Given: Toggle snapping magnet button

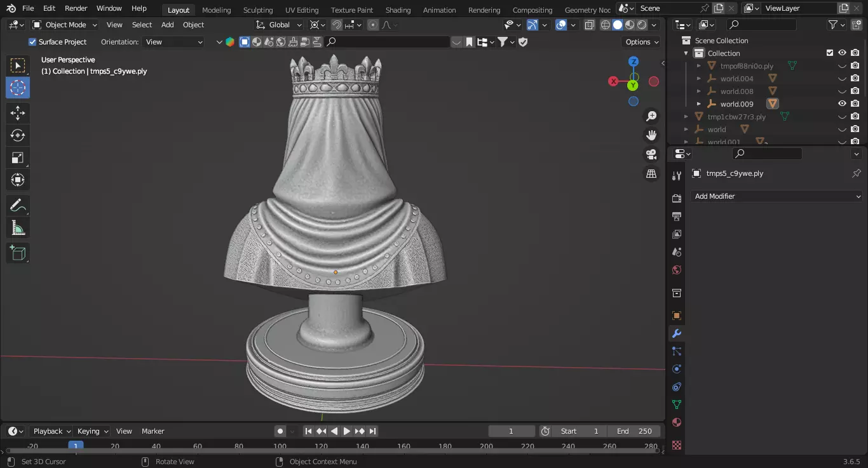Looking at the screenshot, I should (336, 25).
